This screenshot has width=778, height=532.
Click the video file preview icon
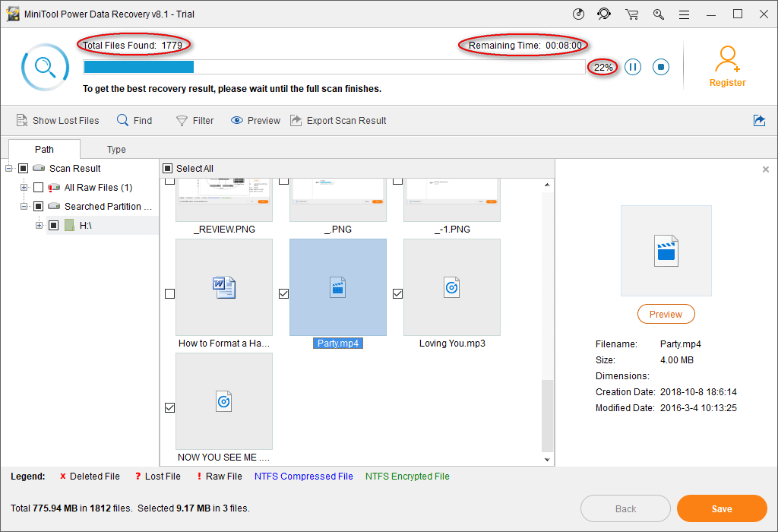pos(666,251)
